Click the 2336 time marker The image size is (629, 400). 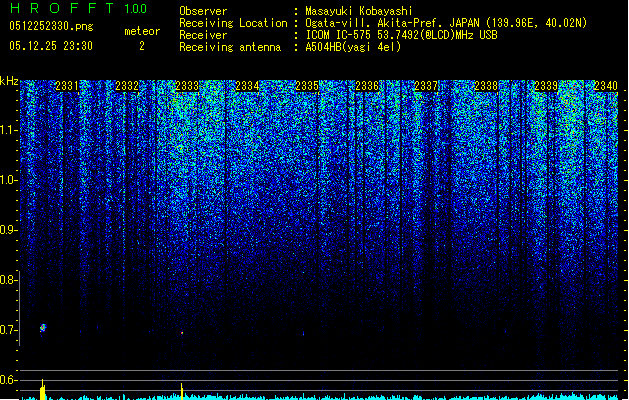367,86
